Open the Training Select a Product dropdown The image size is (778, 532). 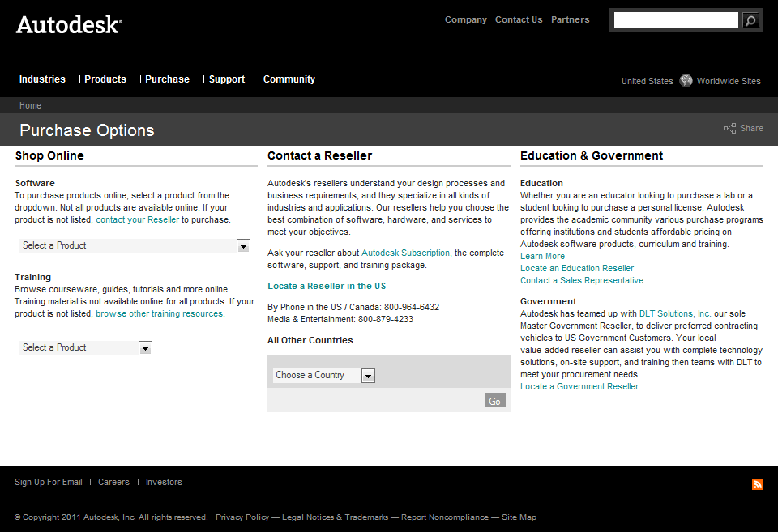[86, 348]
